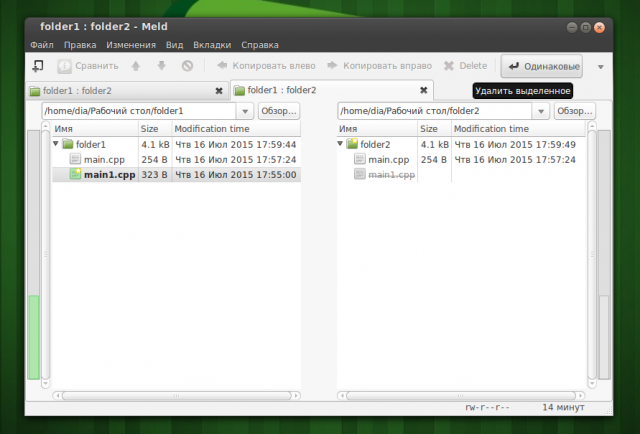Click the folder1 path input field
This screenshot has width=640, height=434.
139,111
